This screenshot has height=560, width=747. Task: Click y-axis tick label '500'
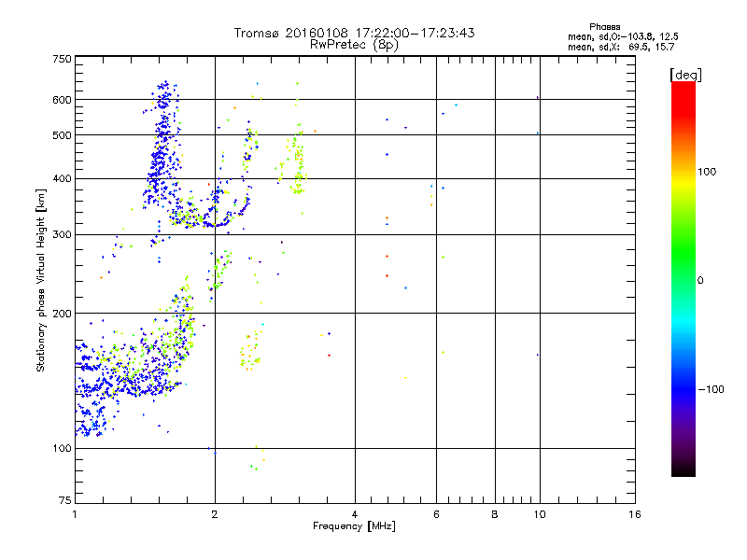coord(62,135)
